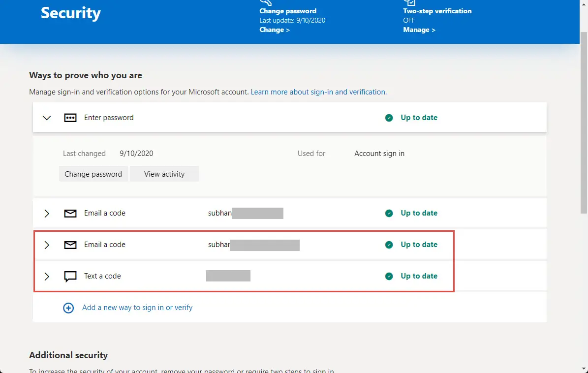Click Up to date beside Text a code
This screenshot has height=373, width=588.
click(419, 276)
